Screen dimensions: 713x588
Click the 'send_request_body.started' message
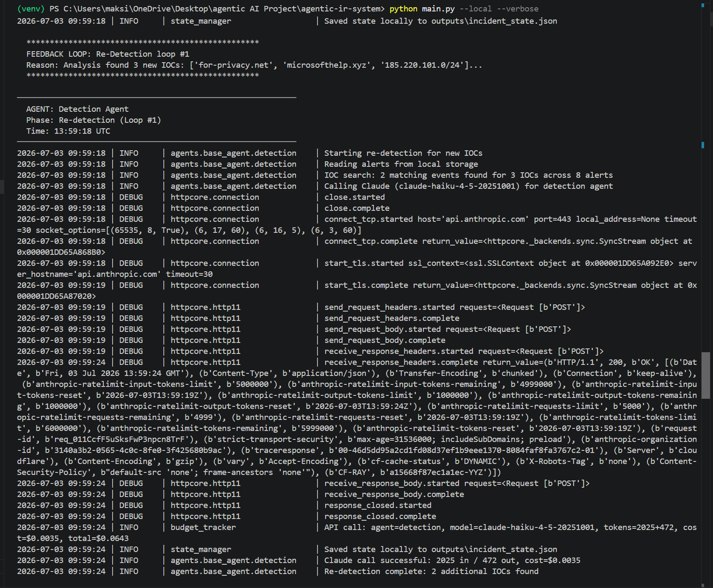(x=448, y=329)
